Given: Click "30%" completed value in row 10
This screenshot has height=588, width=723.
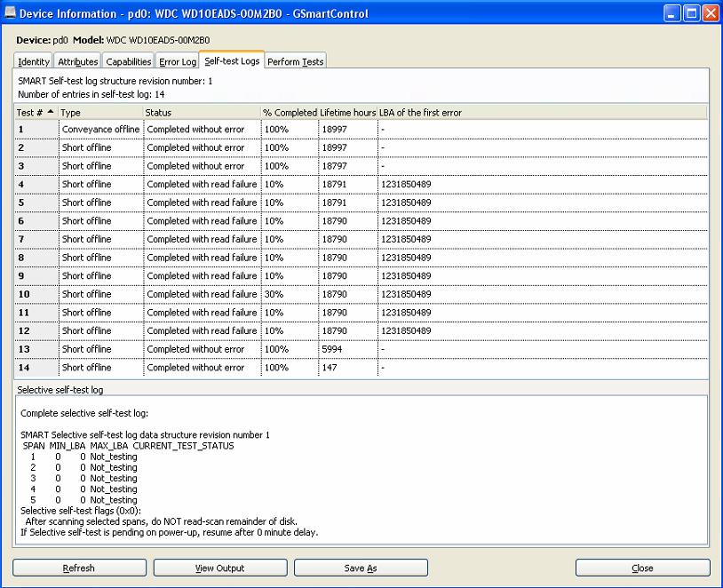Looking at the screenshot, I should point(274,294).
